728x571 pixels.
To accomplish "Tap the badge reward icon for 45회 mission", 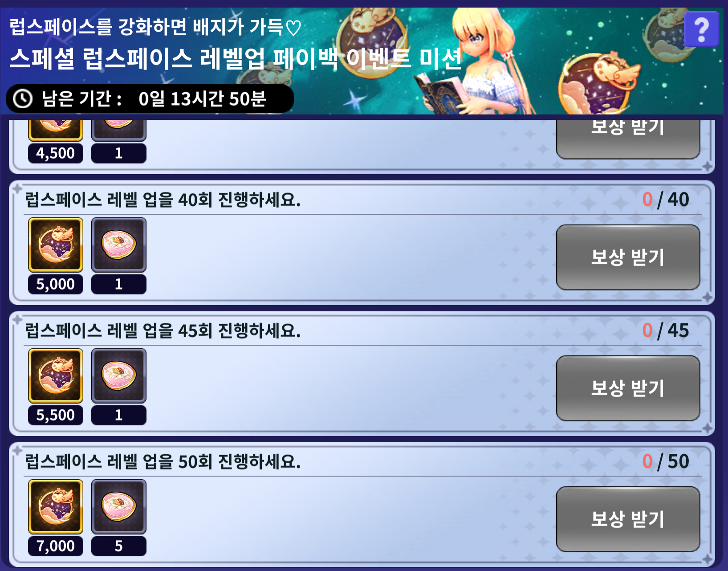I will (x=56, y=375).
